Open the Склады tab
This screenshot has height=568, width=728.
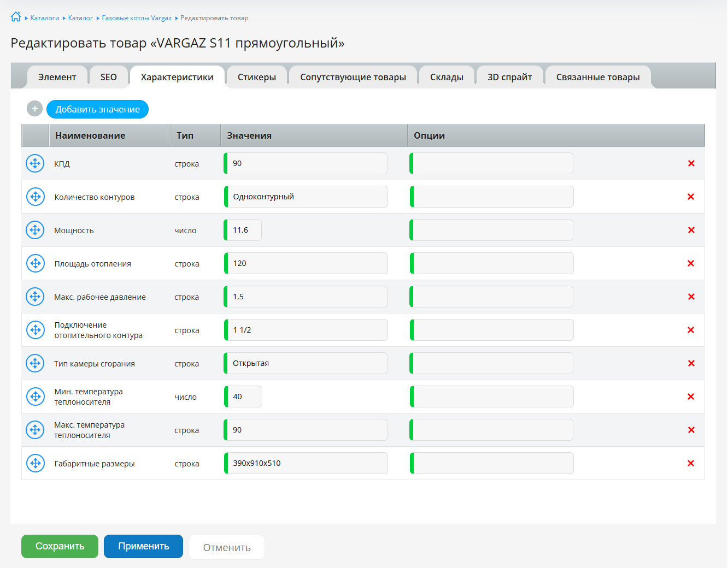pyautogui.click(x=447, y=77)
